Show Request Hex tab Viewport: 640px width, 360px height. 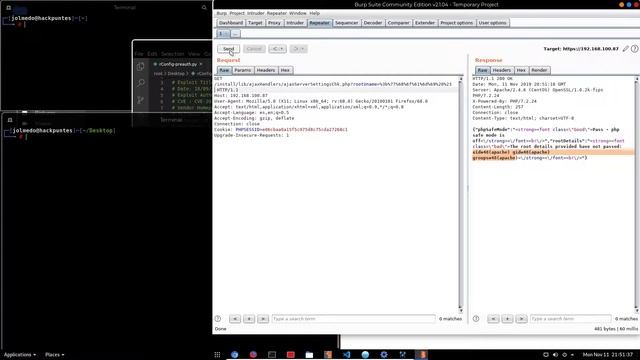(x=285, y=70)
